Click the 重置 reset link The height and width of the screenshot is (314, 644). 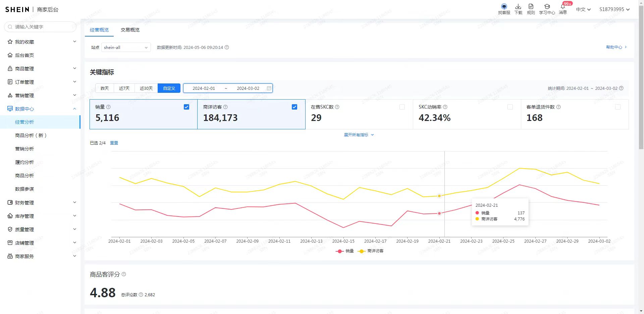tap(114, 143)
